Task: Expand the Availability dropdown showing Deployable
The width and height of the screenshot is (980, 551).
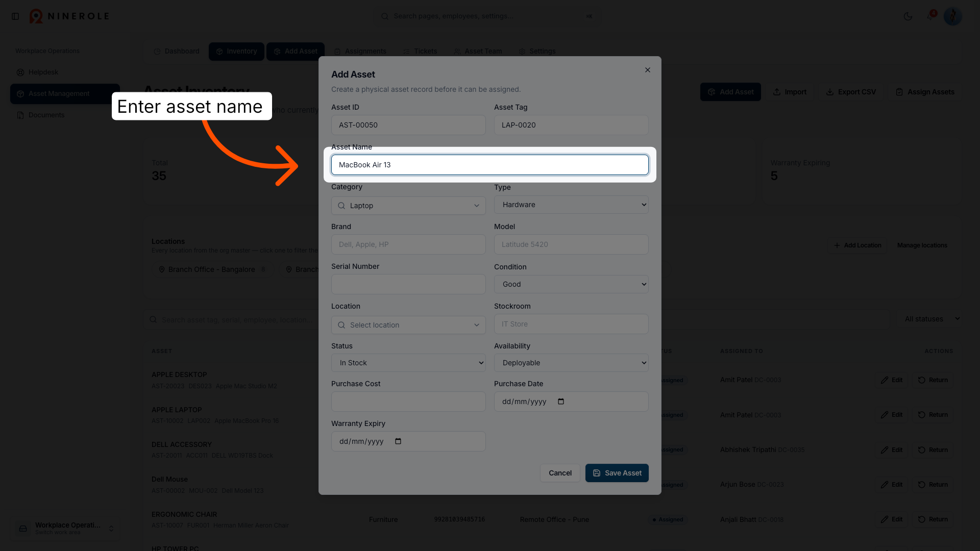Action: [x=571, y=363]
